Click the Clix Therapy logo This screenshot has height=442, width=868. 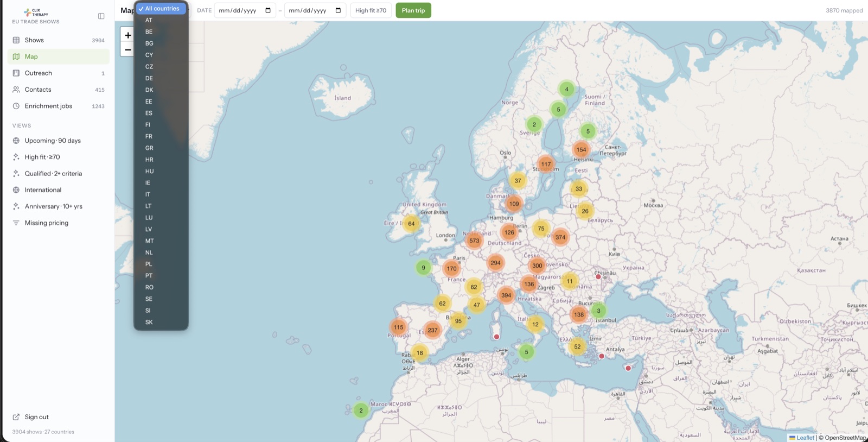pos(36,12)
